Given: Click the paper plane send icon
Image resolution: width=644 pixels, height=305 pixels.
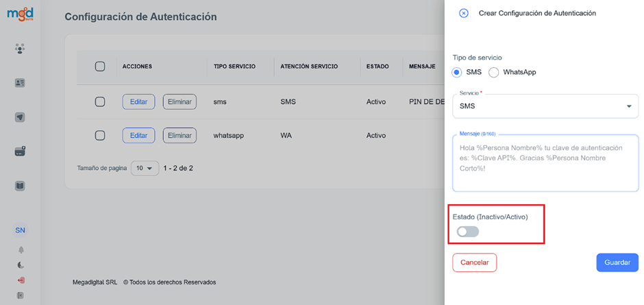Looking at the screenshot, I should [x=20, y=117].
